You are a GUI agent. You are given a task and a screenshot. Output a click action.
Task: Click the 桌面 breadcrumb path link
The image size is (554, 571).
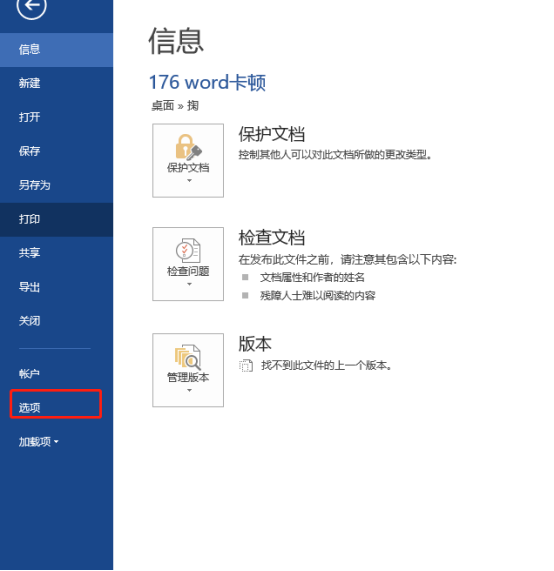click(x=163, y=106)
